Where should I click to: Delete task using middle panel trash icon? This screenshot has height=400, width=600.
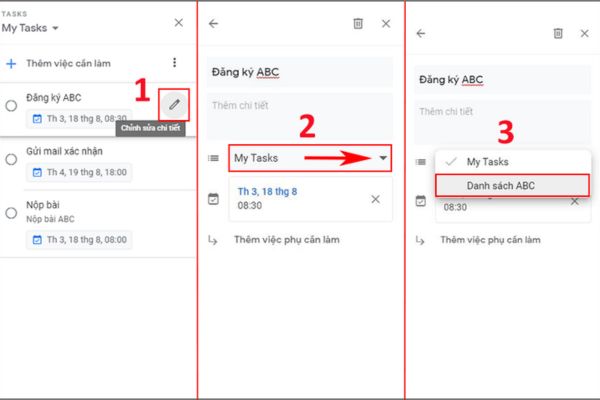click(358, 24)
